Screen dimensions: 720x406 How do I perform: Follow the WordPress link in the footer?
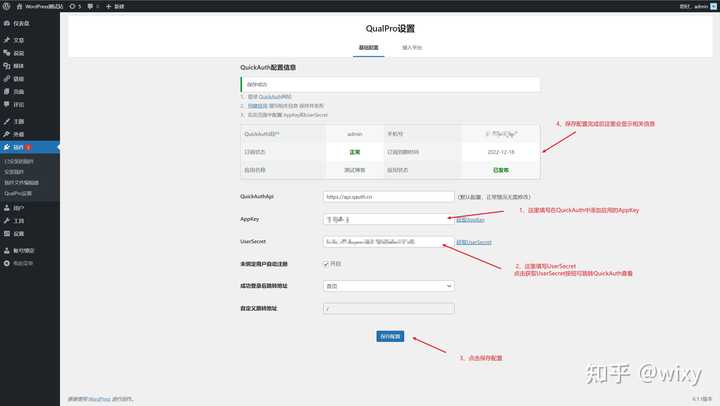(100, 399)
